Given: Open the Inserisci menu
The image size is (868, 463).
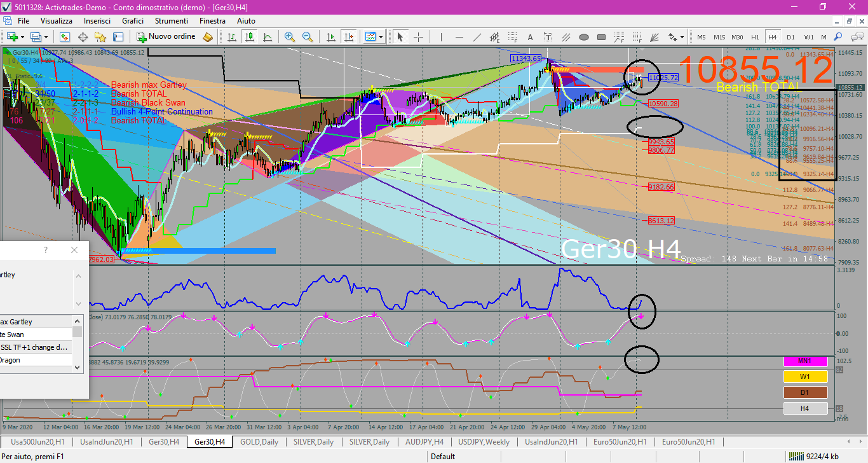Looking at the screenshot, I should click(x=97, y=21).
